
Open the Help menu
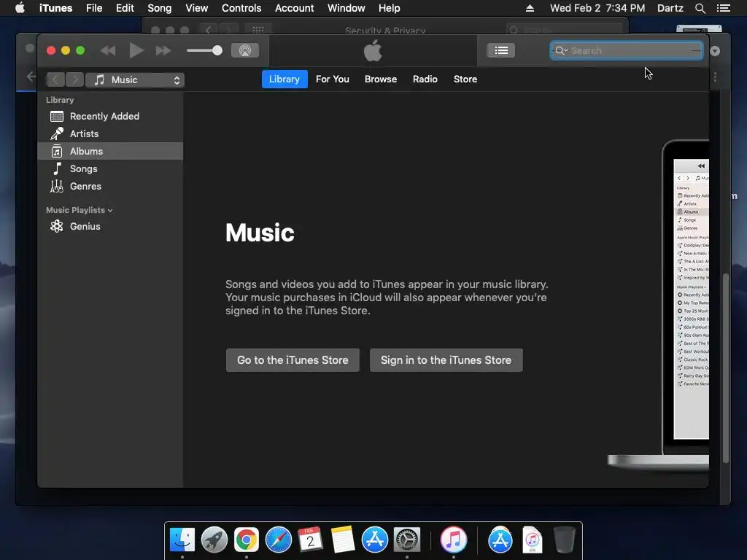[x=390, y=8]
